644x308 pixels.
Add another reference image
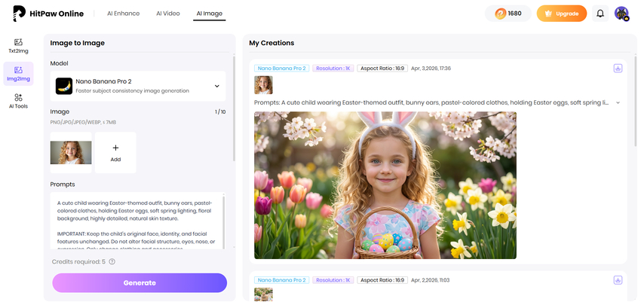(x=115, y=153)
